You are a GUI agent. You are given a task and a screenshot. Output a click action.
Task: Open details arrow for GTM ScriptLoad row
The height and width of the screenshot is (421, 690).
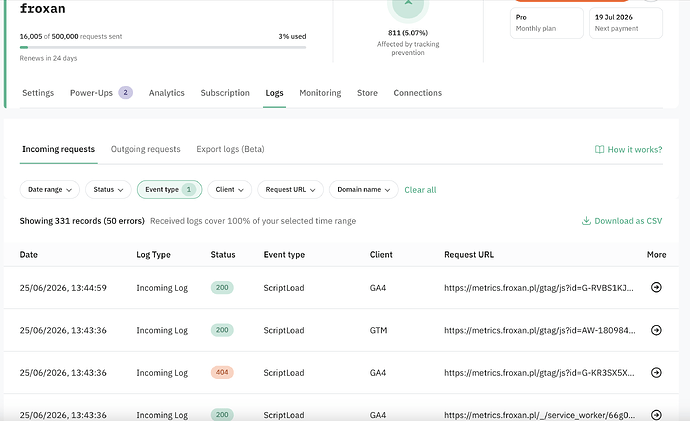tap(656, 330)
